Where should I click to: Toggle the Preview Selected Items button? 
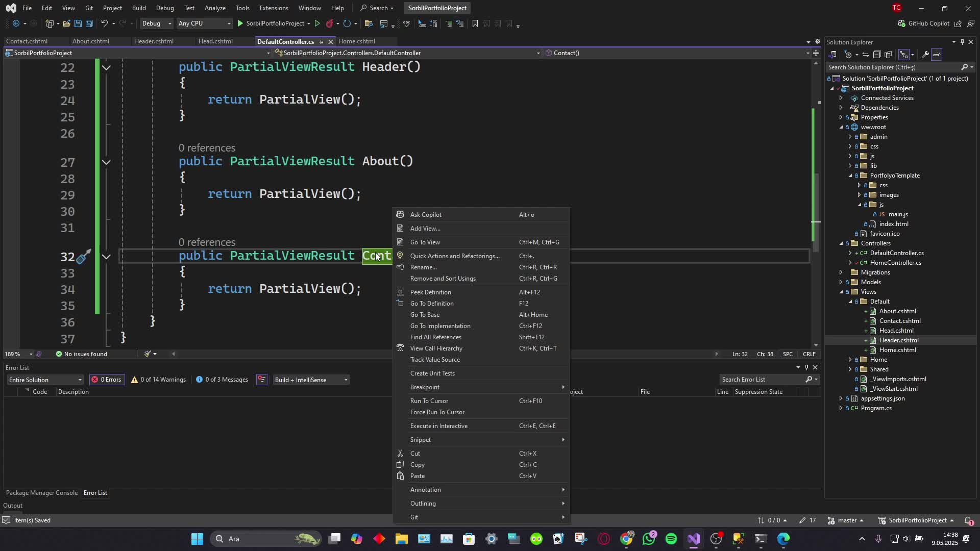[937, 55]
